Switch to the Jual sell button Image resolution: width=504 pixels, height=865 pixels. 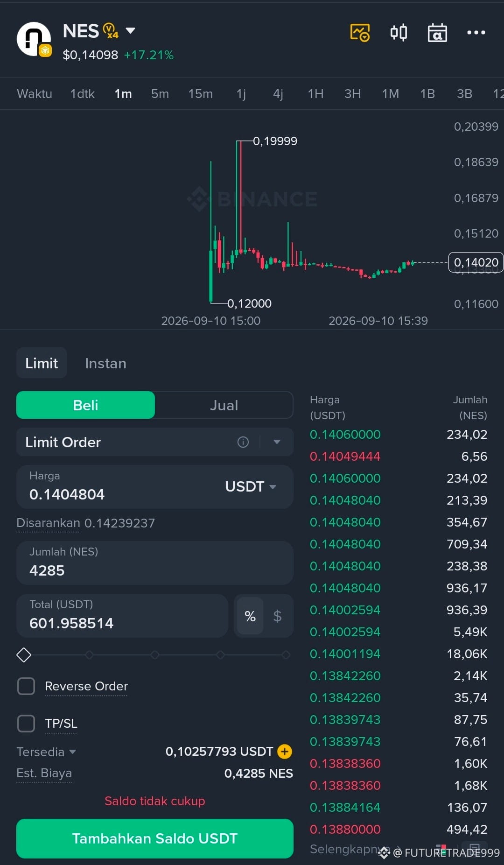click(224, 405)
